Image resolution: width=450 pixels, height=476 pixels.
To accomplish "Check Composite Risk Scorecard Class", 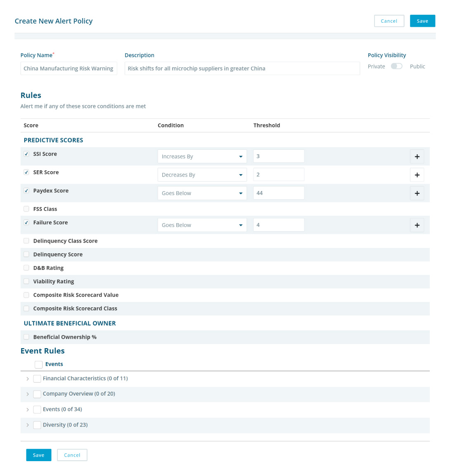I will click(x=26, y=309).
